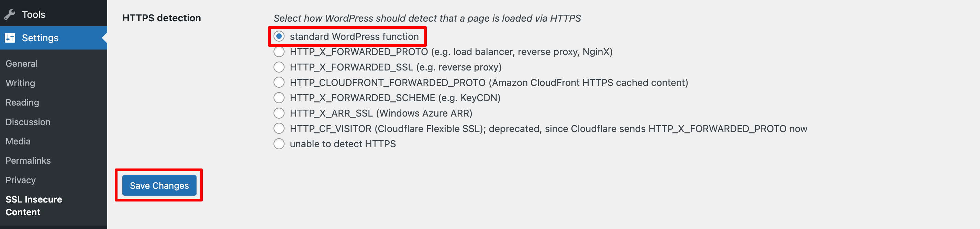Viewport: 980px width, 229px height.
Task: Select HTTP_X_FORWARDED_SSL reverse proxy option
Action: [x=279, y=67]
